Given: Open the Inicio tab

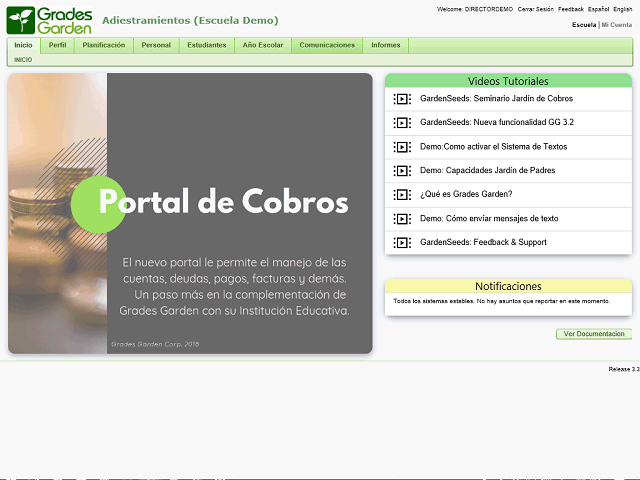Looking at the screenshot, I should (x=23, y=45).
